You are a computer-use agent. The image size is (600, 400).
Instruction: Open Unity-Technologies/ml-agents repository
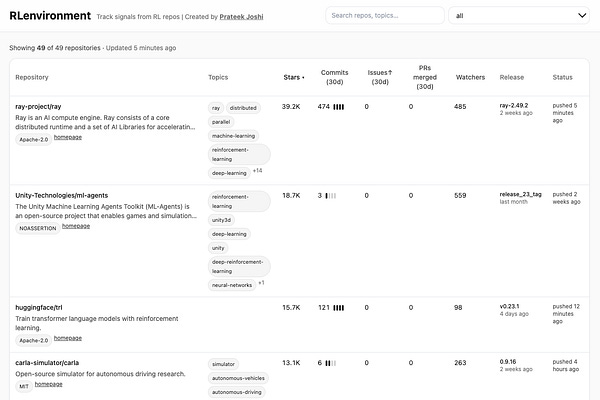[x=62, y=195]
